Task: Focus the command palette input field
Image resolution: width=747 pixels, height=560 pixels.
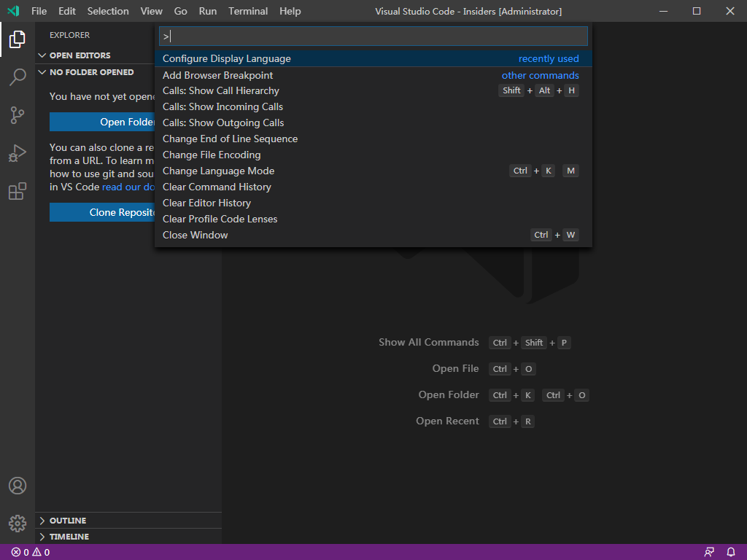Action: pyautogui.click(x=373, y=36)
